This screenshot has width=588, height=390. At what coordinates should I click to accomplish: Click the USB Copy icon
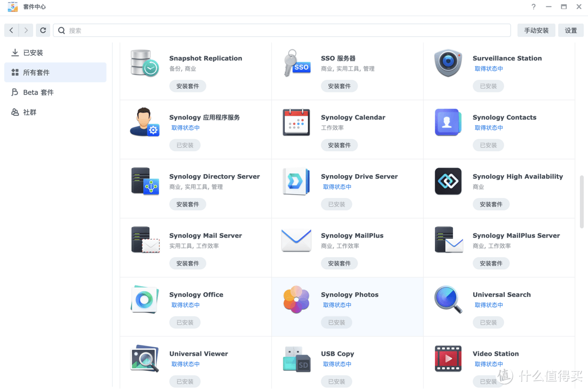297,359
